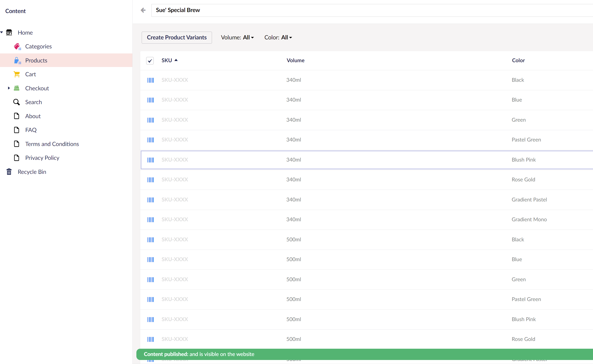Click the 'Pastel Green' cell in 500ml row
Viewport: 593px width, 364px height.
[x=526, y=299]
